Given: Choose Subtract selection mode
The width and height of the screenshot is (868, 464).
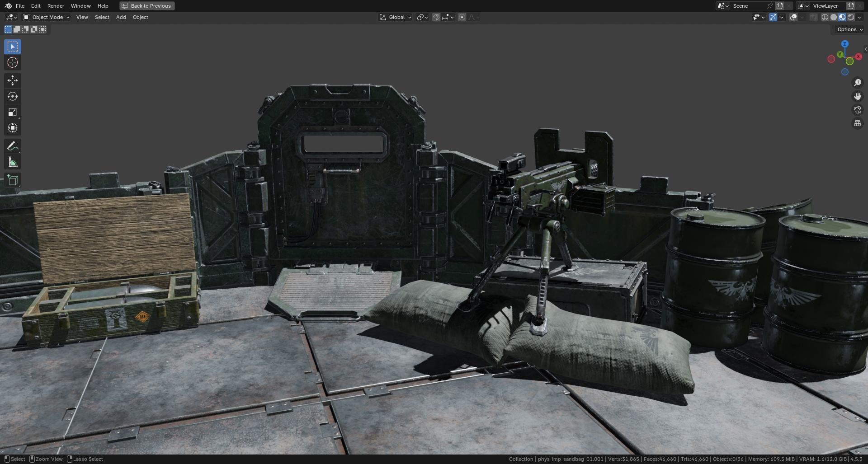Looking at the screenshot, I should [25, 29].
